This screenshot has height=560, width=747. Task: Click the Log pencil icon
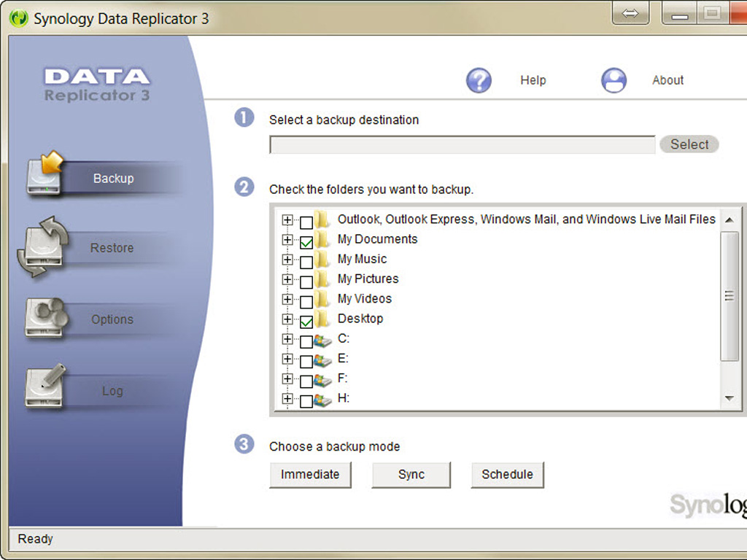45,386
